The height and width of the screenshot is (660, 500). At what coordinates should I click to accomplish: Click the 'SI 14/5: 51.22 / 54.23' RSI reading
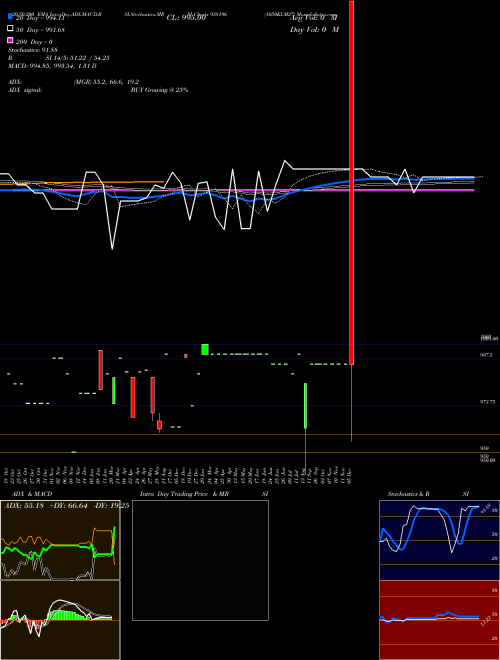pos(77,58)
